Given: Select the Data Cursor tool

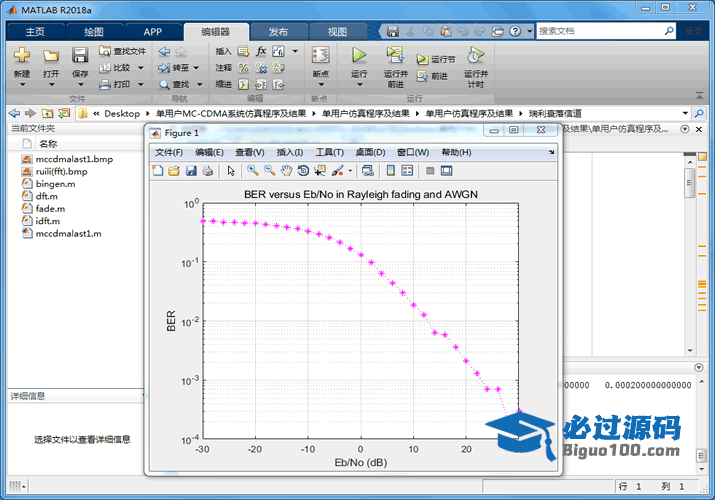Looking at the screenshot, I should tap(319, 171).
